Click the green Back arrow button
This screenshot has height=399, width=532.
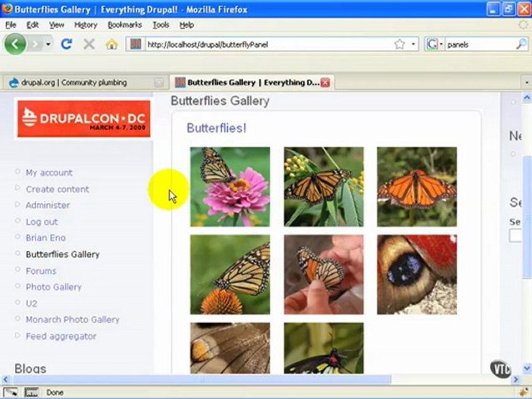[15, 44]
